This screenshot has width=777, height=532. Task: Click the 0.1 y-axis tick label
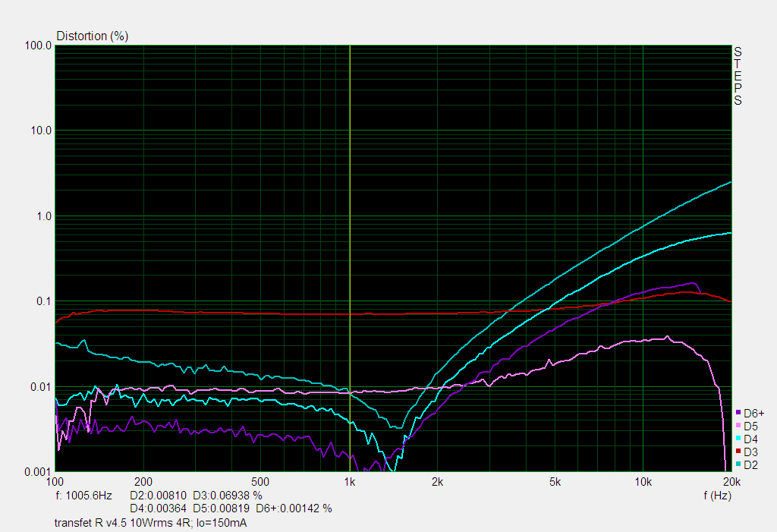(x=44, y=301)
